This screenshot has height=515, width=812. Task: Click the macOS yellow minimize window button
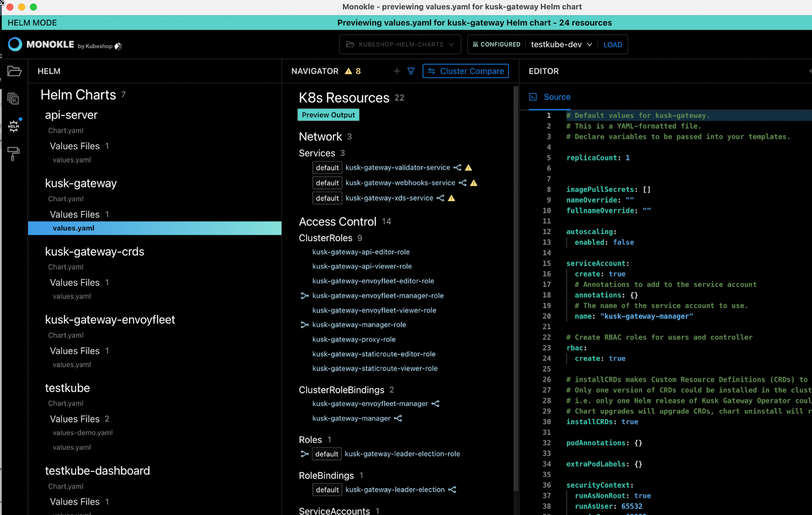coord(22,7)
